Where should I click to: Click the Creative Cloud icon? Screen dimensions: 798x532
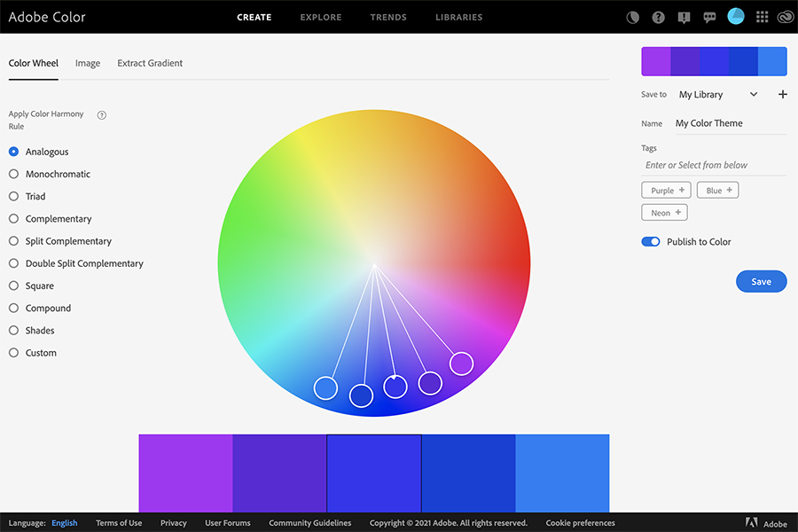click(786, 18)
